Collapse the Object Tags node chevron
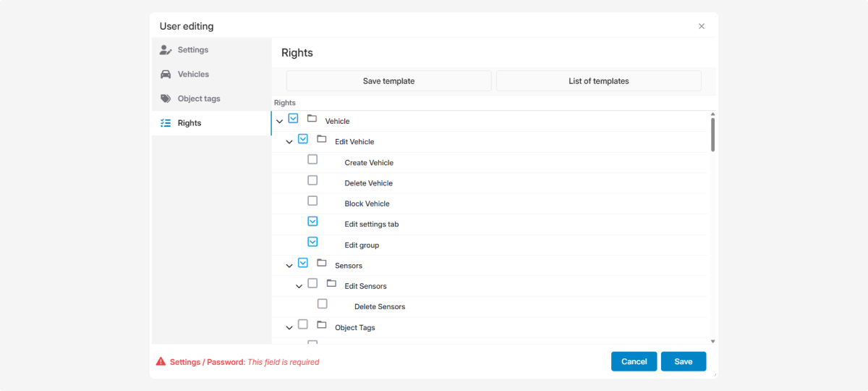Image resolution: width=868 pixels, height=391 pixels. [289, 327]
